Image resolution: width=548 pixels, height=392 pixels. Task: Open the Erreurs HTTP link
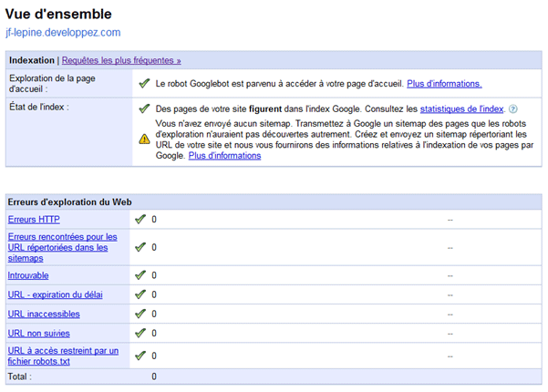(x=34, y=220)
